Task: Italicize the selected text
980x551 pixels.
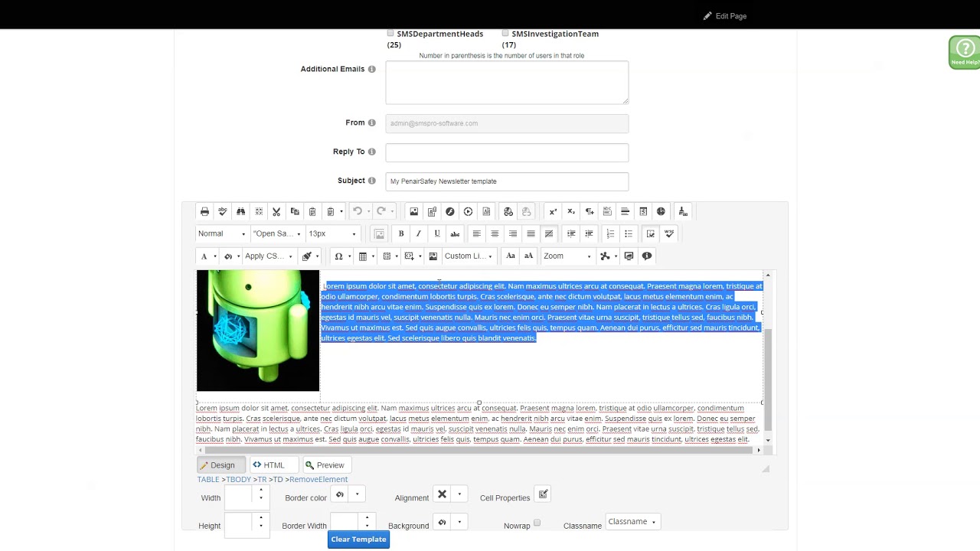Action: click(419, 233)
